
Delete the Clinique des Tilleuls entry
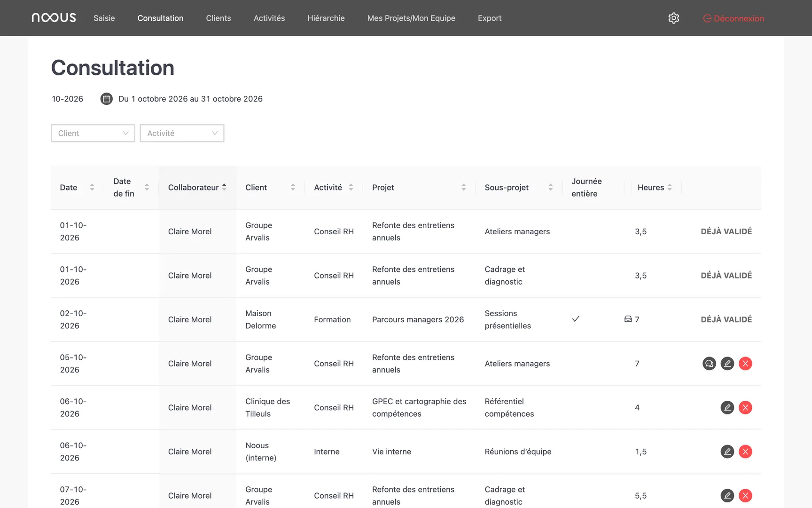click(x=745, y=407)
